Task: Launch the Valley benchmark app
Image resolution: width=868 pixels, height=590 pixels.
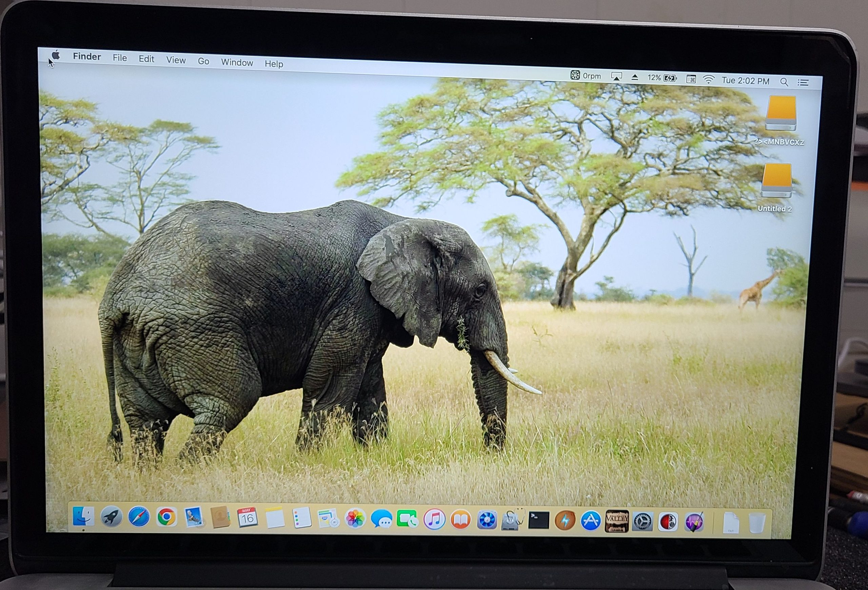Action: click(616, 521)
